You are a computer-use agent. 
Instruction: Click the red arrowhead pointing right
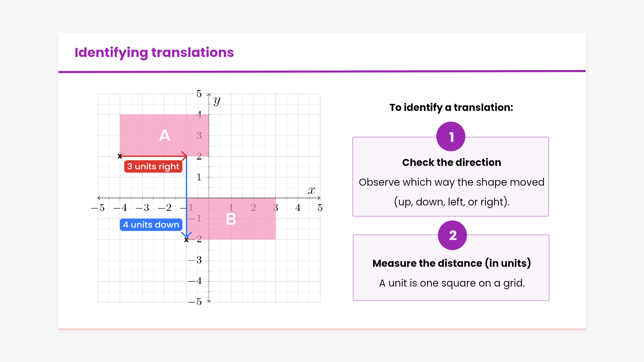(x=184, y=156)
